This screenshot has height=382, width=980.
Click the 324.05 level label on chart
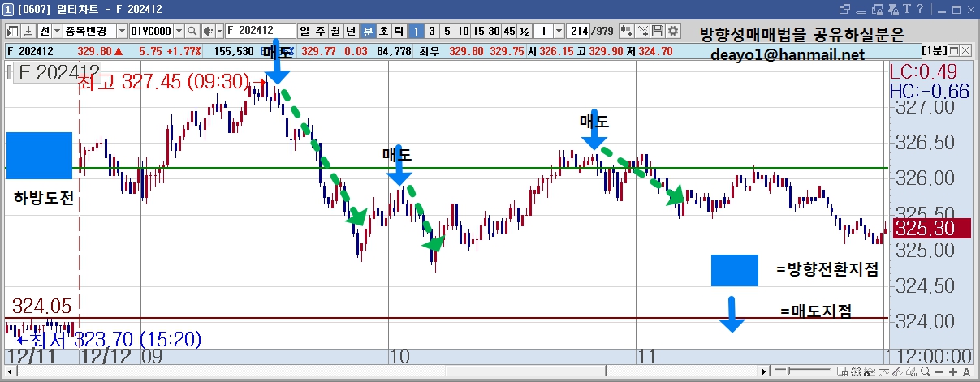[42, 306]
